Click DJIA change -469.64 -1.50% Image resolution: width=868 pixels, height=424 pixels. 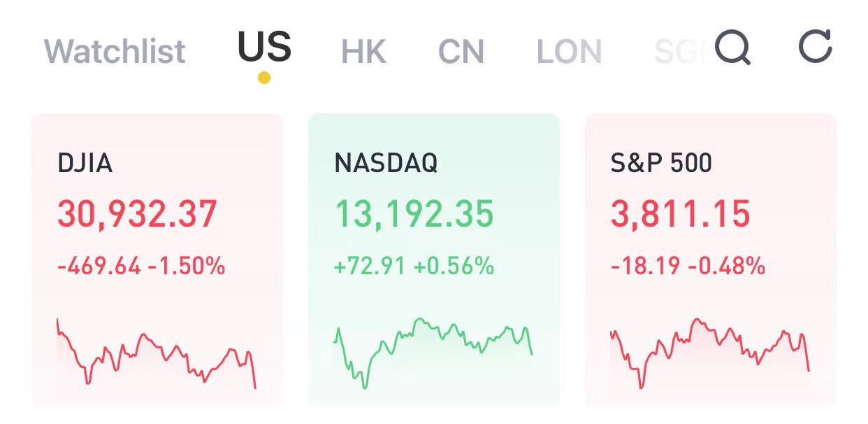click(x=140, y=266)
